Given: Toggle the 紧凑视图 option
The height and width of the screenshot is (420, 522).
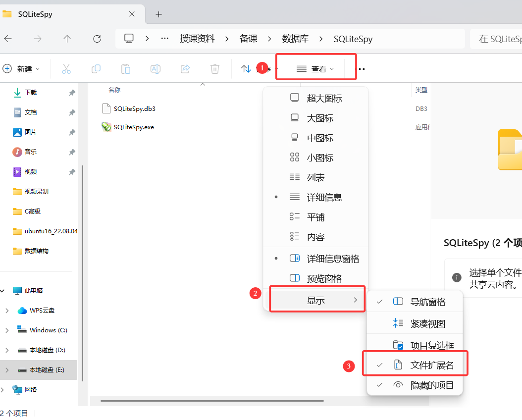Looking at the screenshot, I should pyautogui.click(x=415, y=323).
